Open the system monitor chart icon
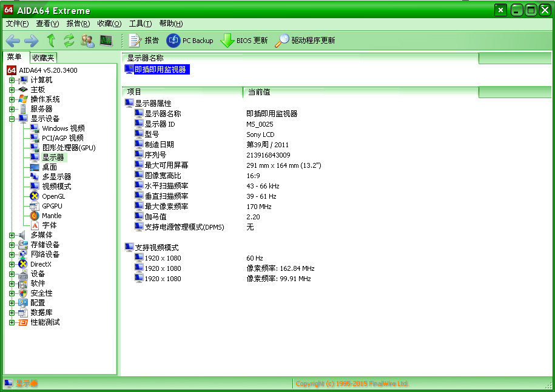The height and width of the screenshot is (392, 555). point(106,41)
